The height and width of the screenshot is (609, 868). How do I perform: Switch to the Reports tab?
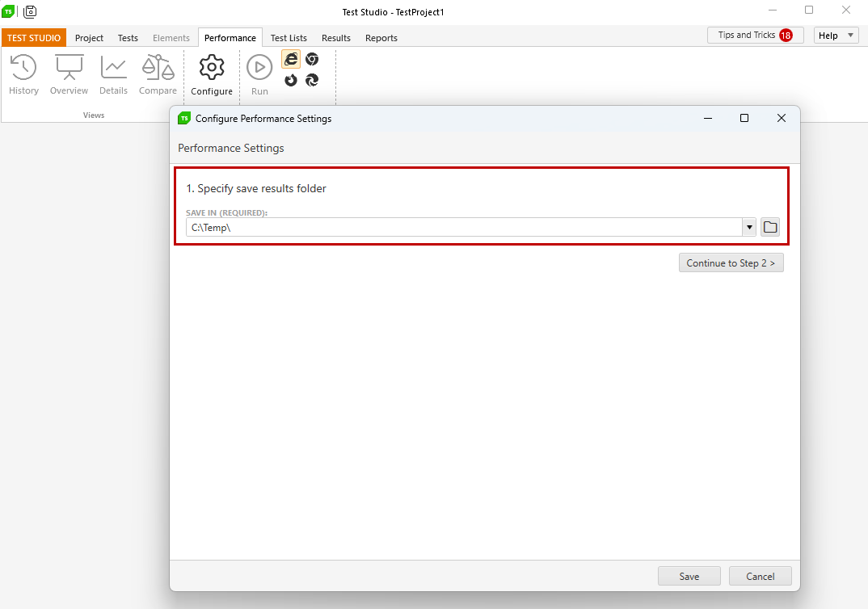pos(381,38)
